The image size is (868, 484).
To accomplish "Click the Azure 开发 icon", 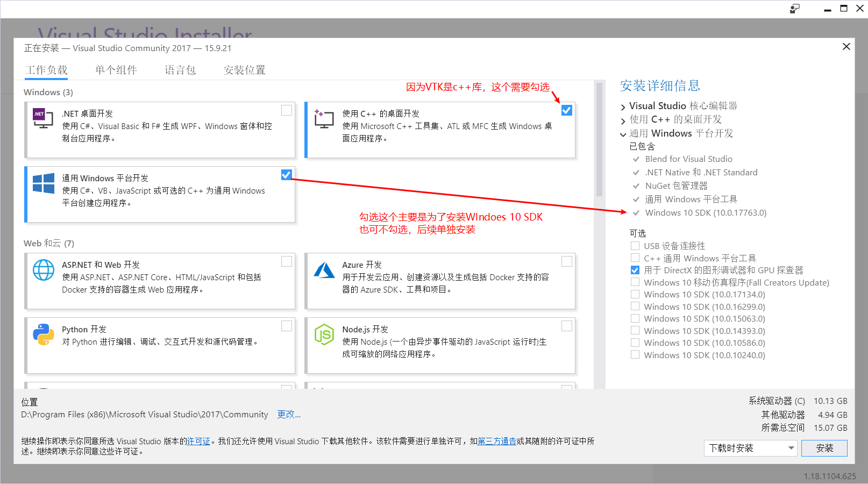I will pyautogui.click(x=324, y=270).
